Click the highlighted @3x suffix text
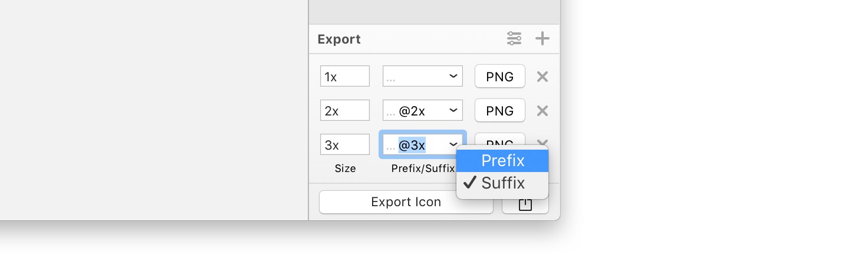Screen dimensions: 868x271 pos(412,144)
